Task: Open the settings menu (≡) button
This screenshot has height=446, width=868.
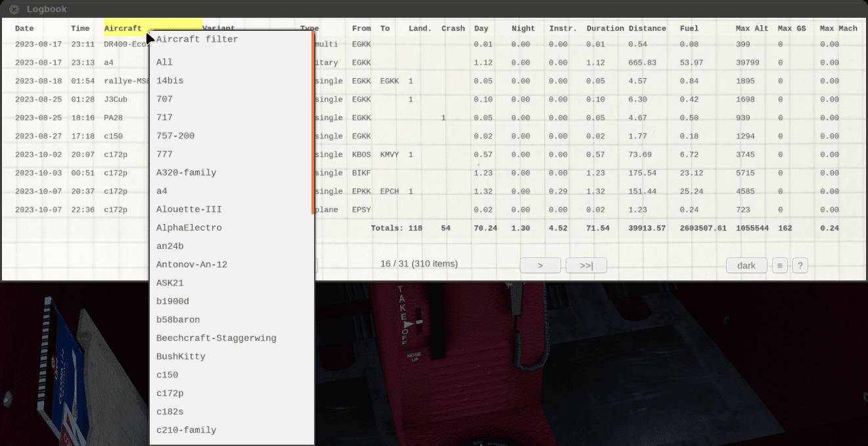Action: [779, 265]
